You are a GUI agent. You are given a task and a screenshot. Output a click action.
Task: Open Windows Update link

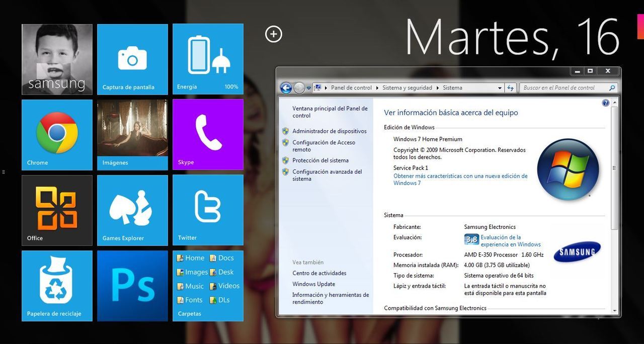314,284
